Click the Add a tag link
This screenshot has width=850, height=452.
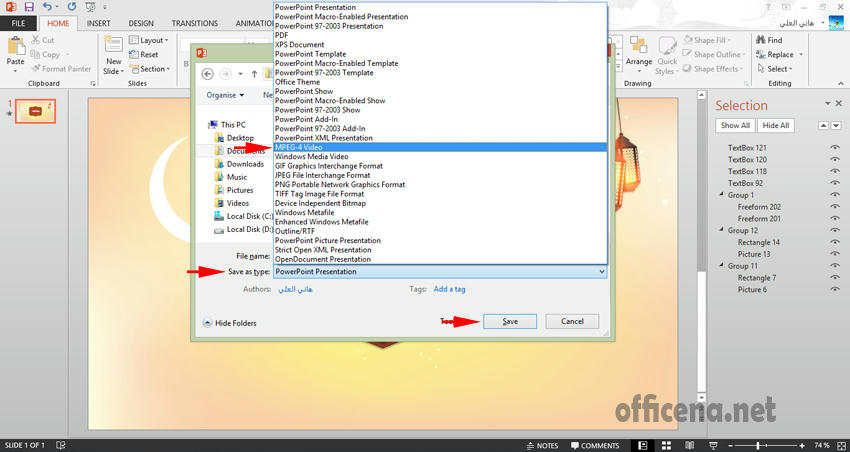pyautogui.click(x=449, y=289)
